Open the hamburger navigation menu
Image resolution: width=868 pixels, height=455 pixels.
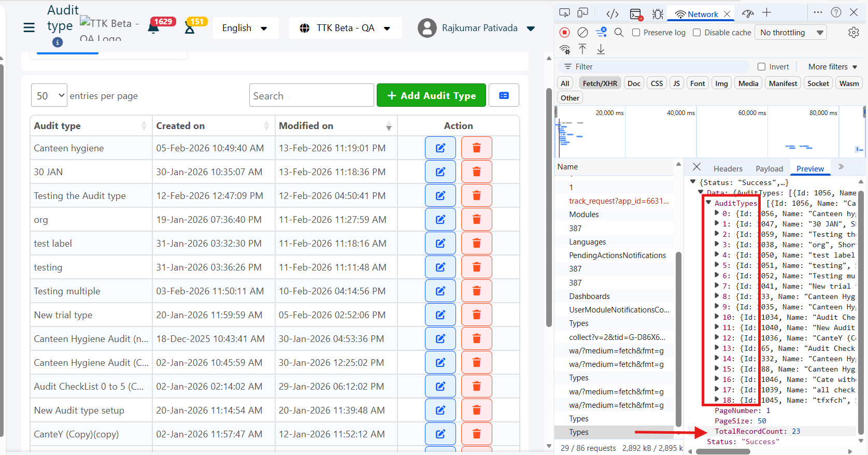29,27
